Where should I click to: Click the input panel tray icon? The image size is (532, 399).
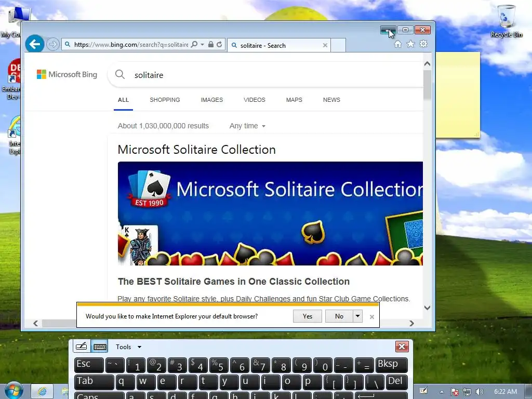click(x=424, y=391)
